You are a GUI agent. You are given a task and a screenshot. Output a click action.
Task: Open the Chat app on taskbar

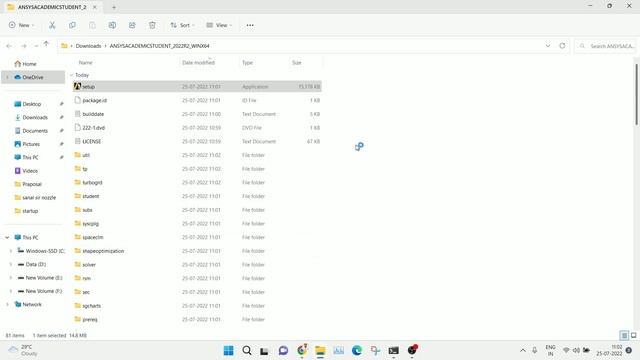(283, 350)
